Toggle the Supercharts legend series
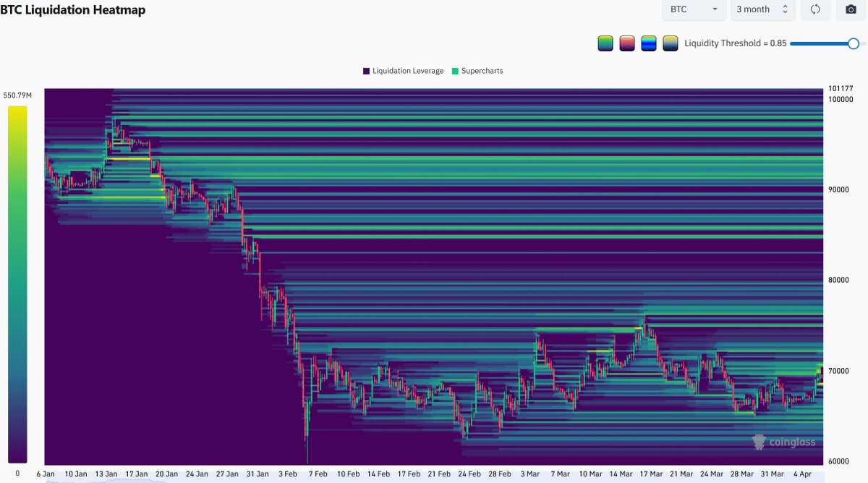The image size is (868, 483). pos(477,71)
